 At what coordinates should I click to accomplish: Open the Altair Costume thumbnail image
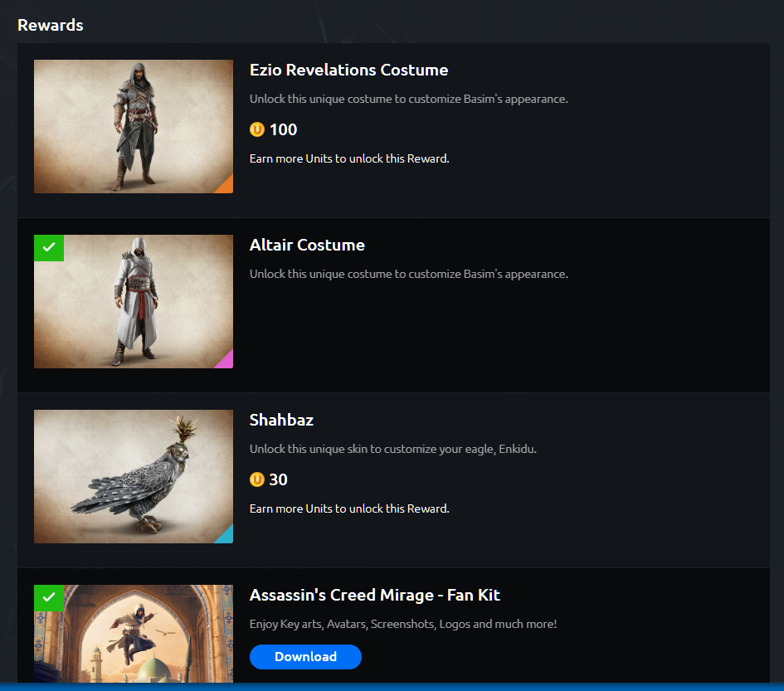coord(134,301)
